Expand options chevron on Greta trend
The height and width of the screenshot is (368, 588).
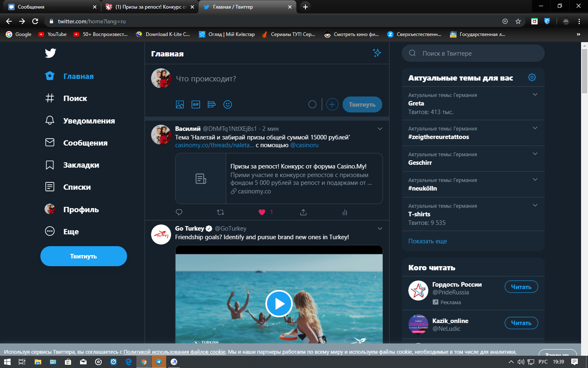pyautogui.click(x=535, y=95)
